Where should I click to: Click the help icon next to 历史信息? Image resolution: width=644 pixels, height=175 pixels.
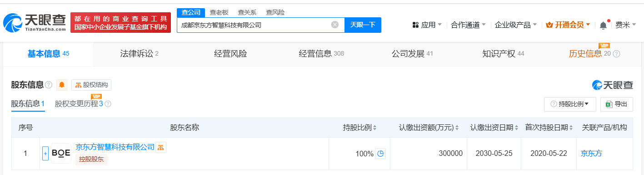[x=616, y=54]
